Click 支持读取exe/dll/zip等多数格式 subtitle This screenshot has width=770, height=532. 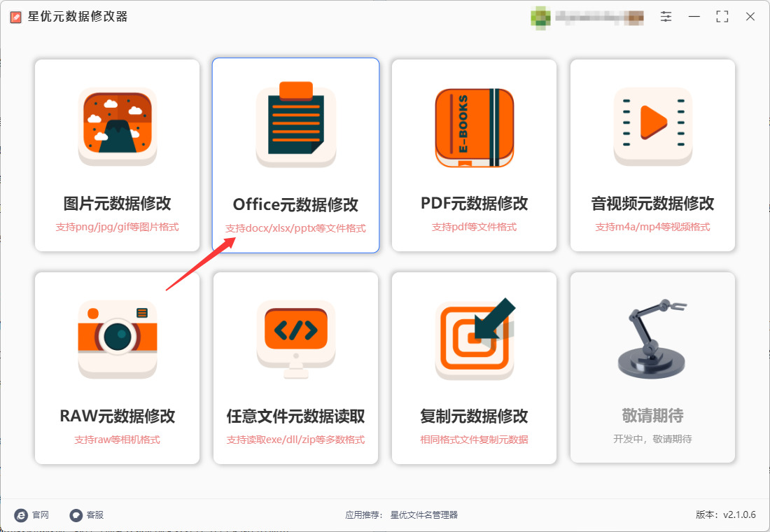pyautogui.click(x=295, y=440)
